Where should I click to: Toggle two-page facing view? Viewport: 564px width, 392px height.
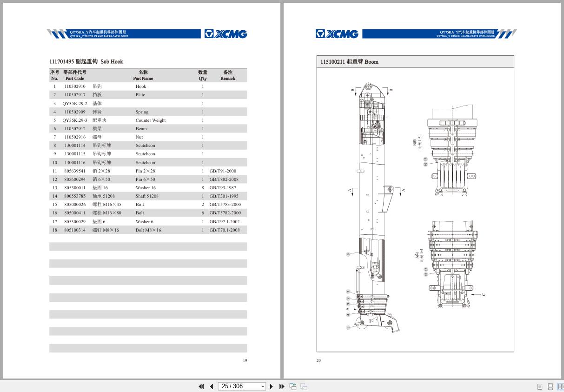click(x=560, y=386)
